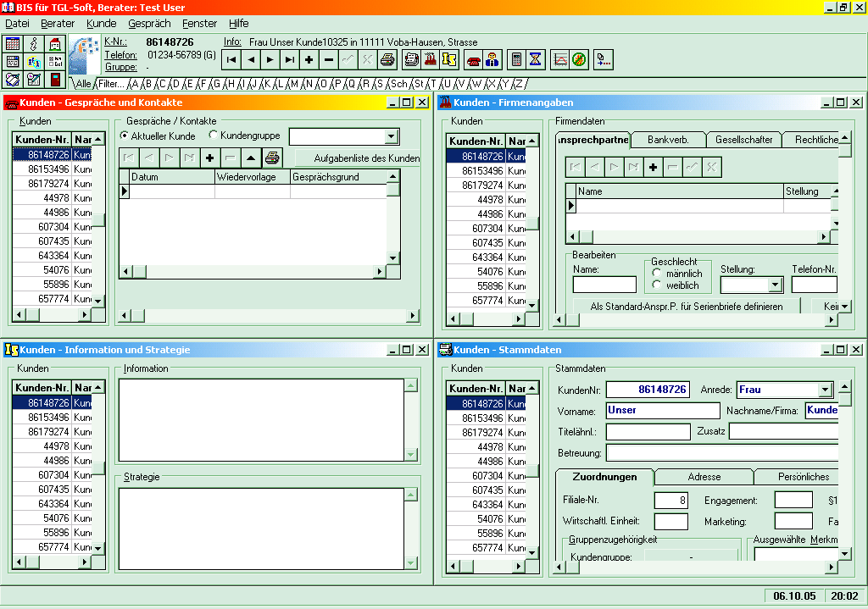Click the curve chart toolbar icon
This screenshot has height=609, width=868.
click(x=559, y=60)
